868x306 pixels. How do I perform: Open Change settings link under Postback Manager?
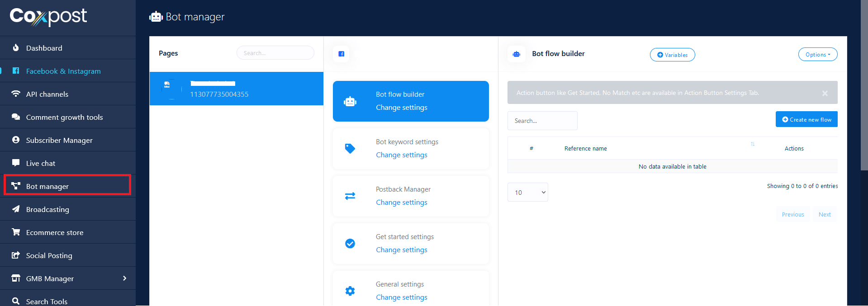click(401, 202)
